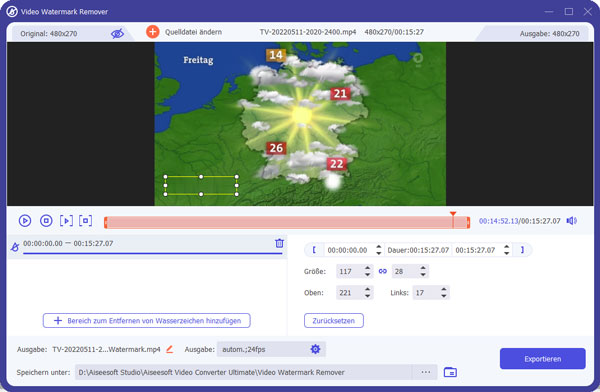
Task: Add area via Bereich zum Entfernen von Wasserzeichen hinzufügen
Action: coord(147,321)
